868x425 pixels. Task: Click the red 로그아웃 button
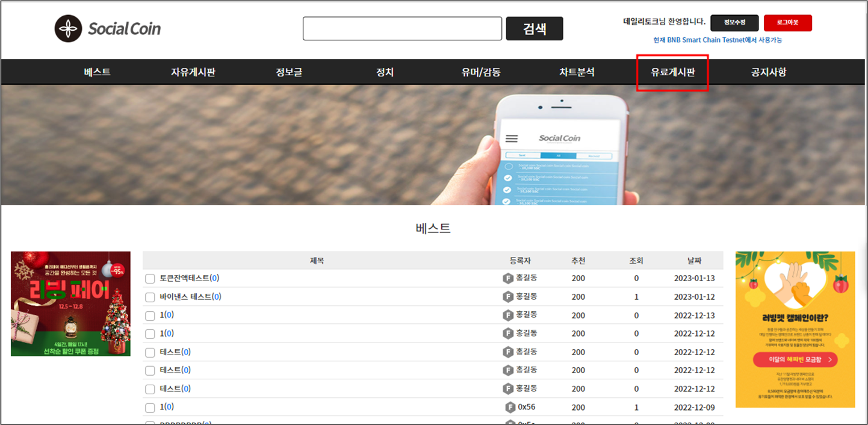pos(788,23)
